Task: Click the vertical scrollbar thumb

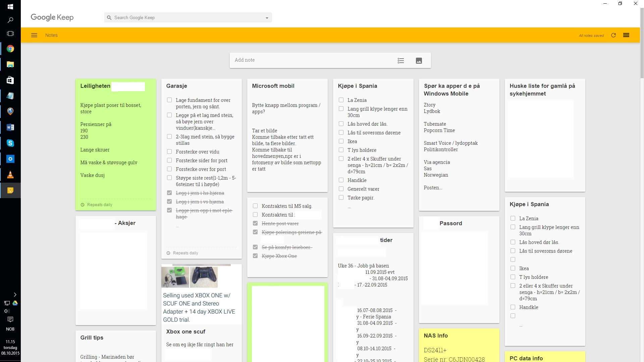Action: point(642,44)
